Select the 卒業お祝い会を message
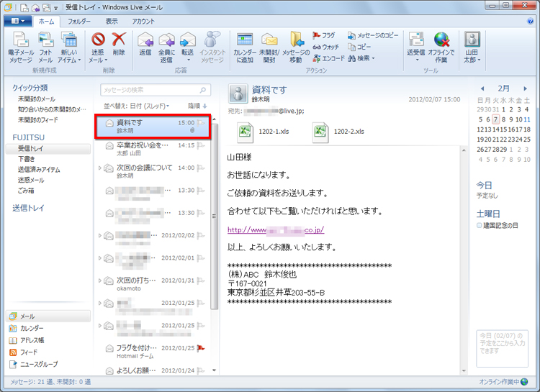The height and width of the screenshot is (392, 540). pyautogui.click(x=153, y=149)
